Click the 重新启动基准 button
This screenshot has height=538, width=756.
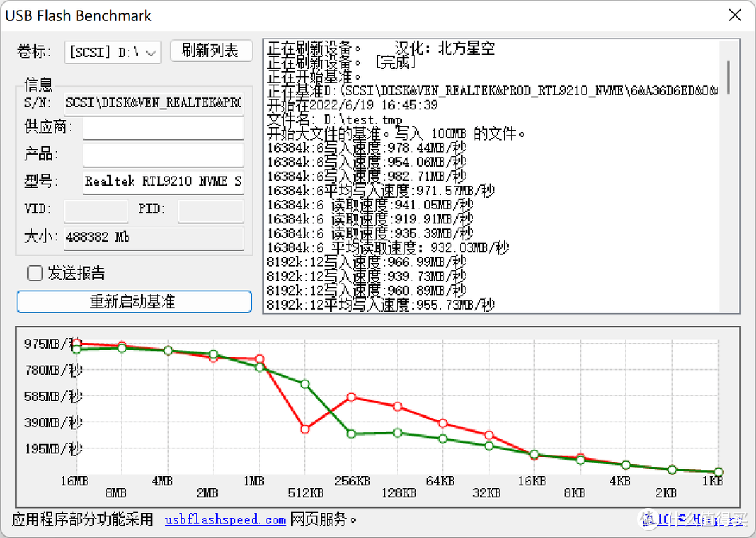[x=134, y=301]
